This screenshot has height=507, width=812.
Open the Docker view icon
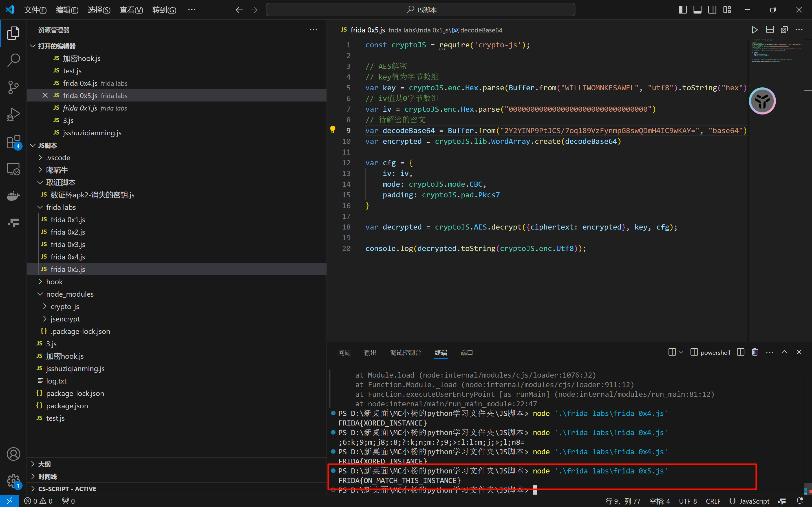(x=14, y=195)
